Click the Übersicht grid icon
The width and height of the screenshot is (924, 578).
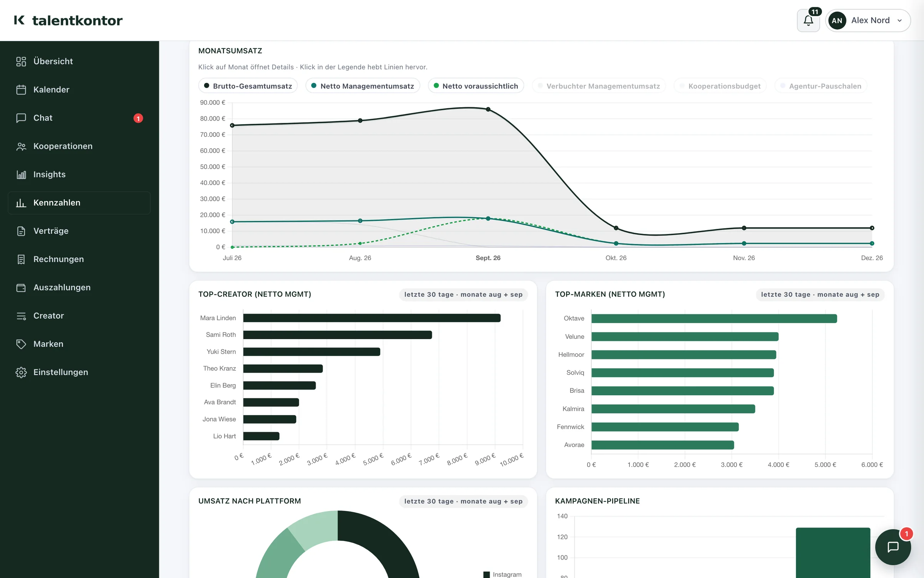pos(21,61)
